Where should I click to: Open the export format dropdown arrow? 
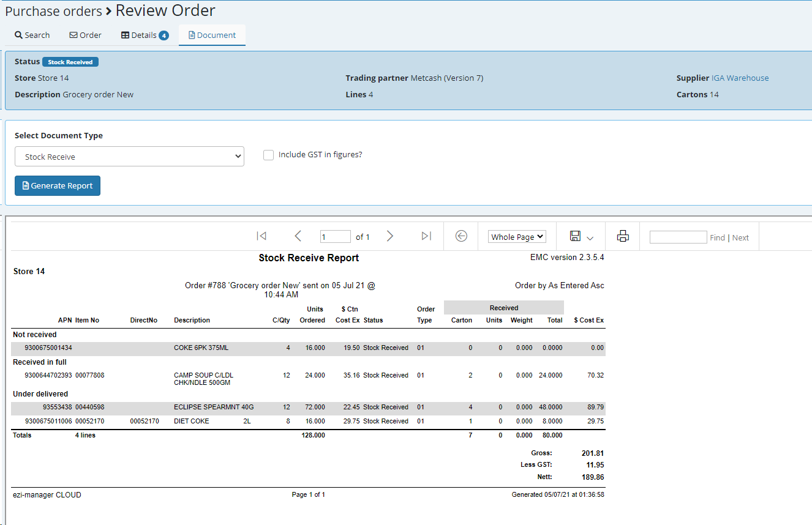pyautogui.click(x=590, y=238)
